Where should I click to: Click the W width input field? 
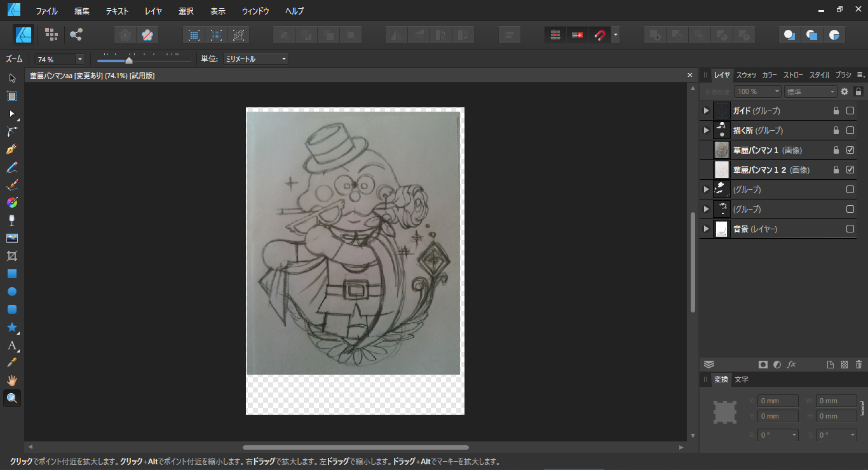click(836, 401)
